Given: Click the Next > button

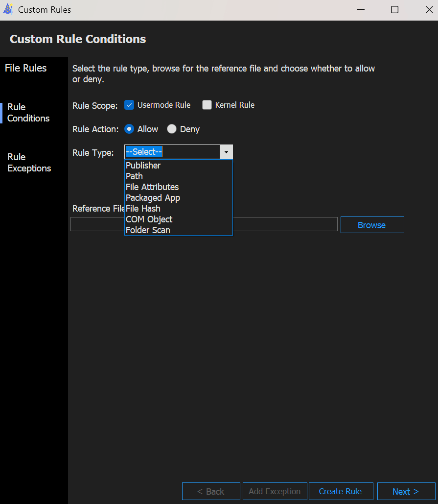Looking at the screenshot, I should (406, 491).
